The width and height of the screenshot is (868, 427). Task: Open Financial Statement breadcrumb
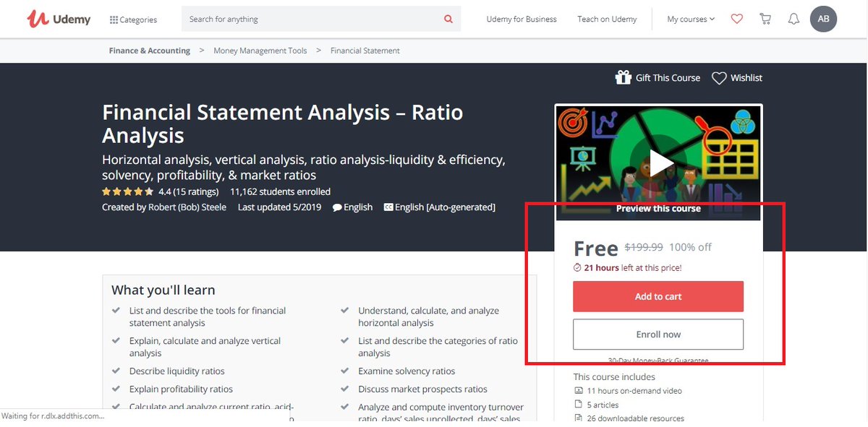click(x=365, y=51)
